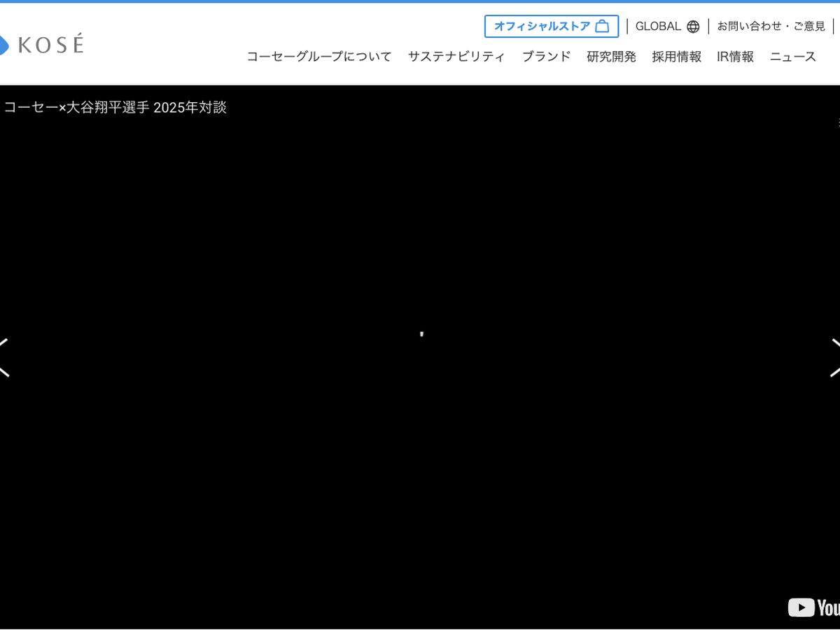Open the ブランド menu item

546,57
